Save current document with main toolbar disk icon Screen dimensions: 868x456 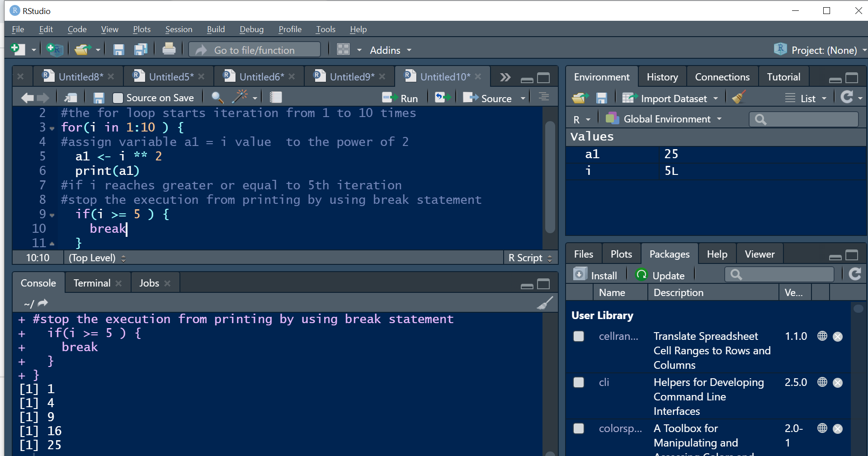point(118,50)
